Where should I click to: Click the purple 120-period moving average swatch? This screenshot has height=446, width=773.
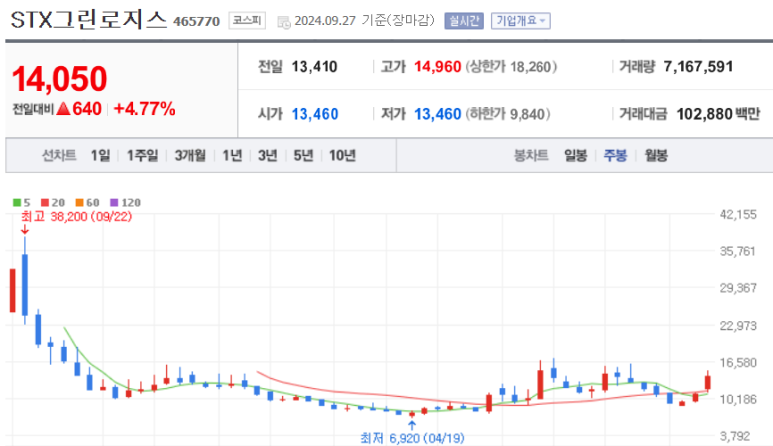tap(114, 203)
